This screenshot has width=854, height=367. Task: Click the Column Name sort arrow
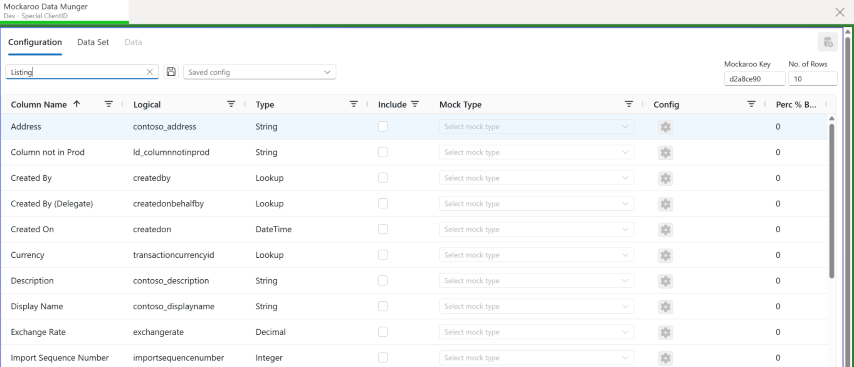click(x=76, y=104)
